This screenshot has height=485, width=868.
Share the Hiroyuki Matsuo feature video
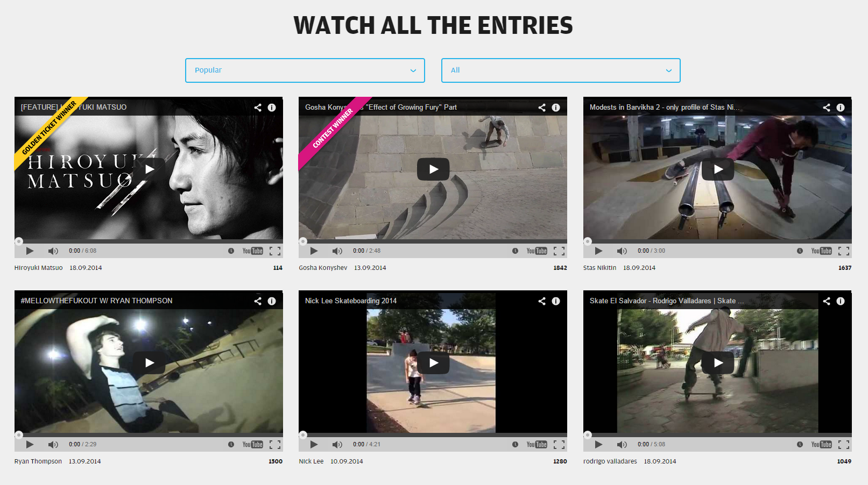tap(258, 108)
